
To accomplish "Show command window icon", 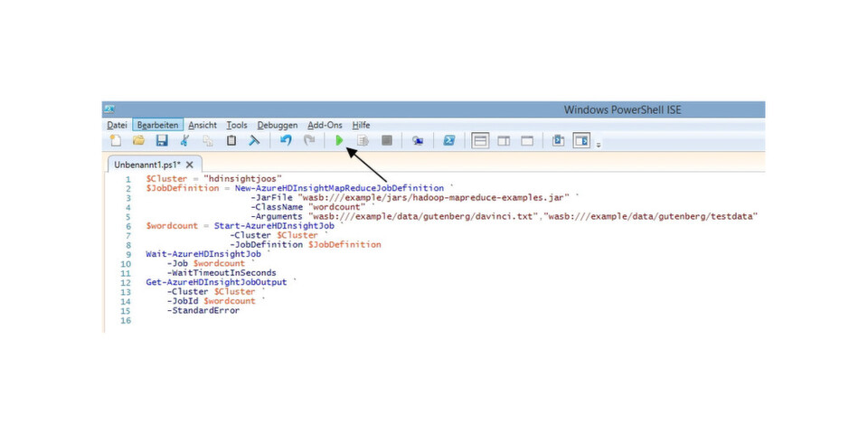I will point(558,141).
